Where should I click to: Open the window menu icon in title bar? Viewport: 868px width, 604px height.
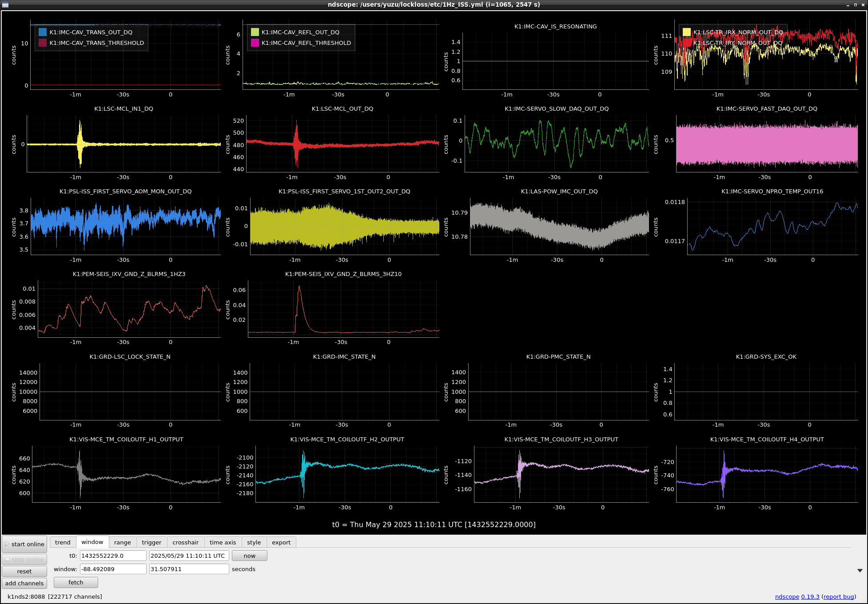pos(5,4)
